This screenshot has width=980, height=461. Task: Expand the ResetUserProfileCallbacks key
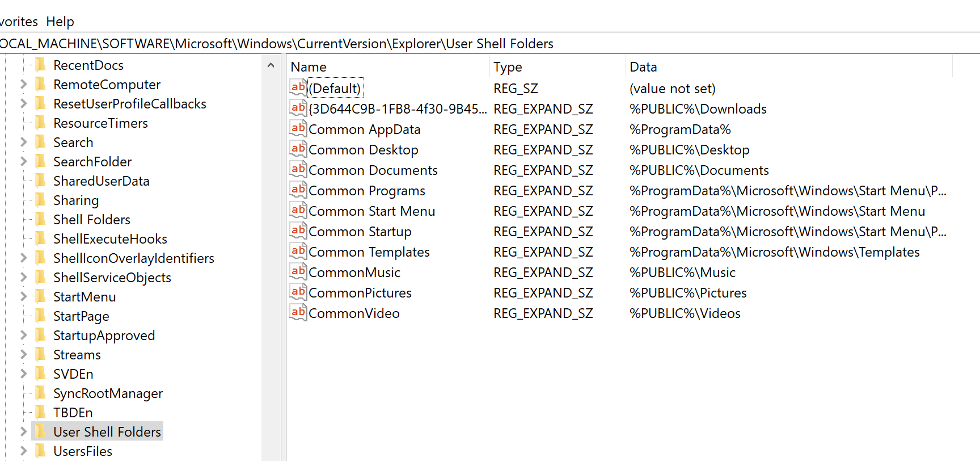[x=23, y=103]
